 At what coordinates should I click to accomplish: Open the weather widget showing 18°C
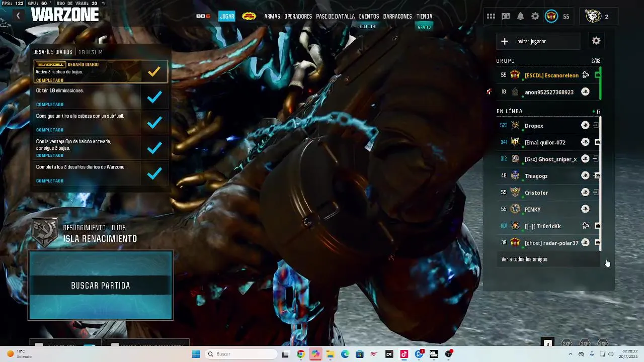(x=18, y=354)
